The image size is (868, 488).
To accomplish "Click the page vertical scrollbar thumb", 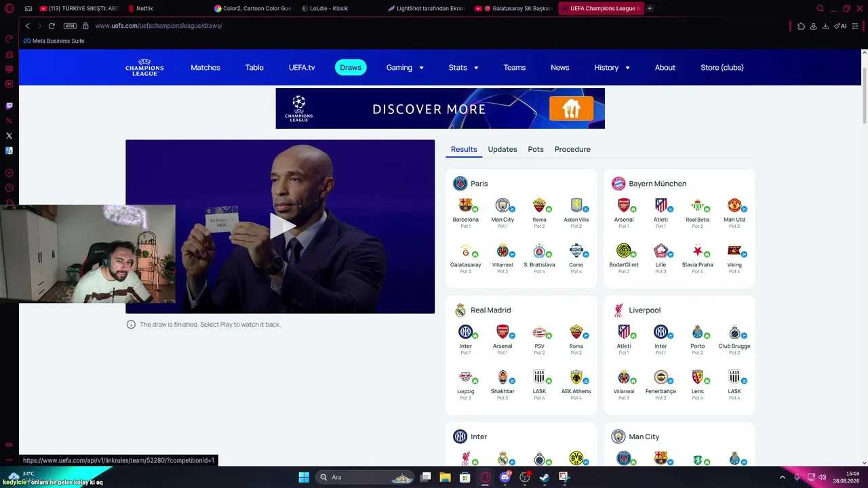I will (864, 96).
